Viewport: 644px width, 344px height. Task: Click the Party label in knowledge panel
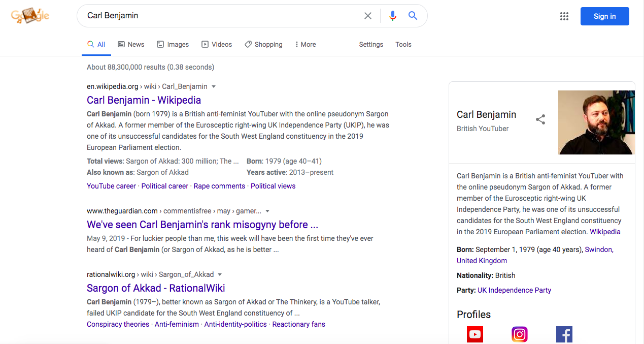click(x=466, y=290)
